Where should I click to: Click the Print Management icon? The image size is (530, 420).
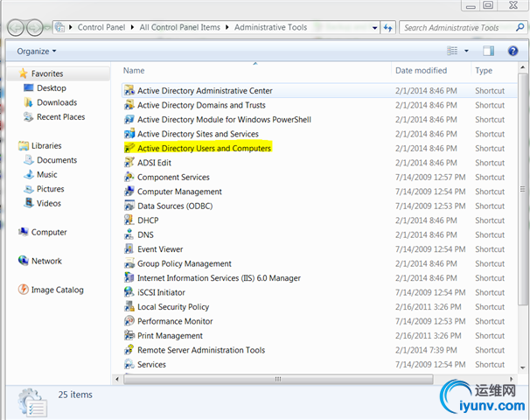pyautogui.click(x=129, y=335)
